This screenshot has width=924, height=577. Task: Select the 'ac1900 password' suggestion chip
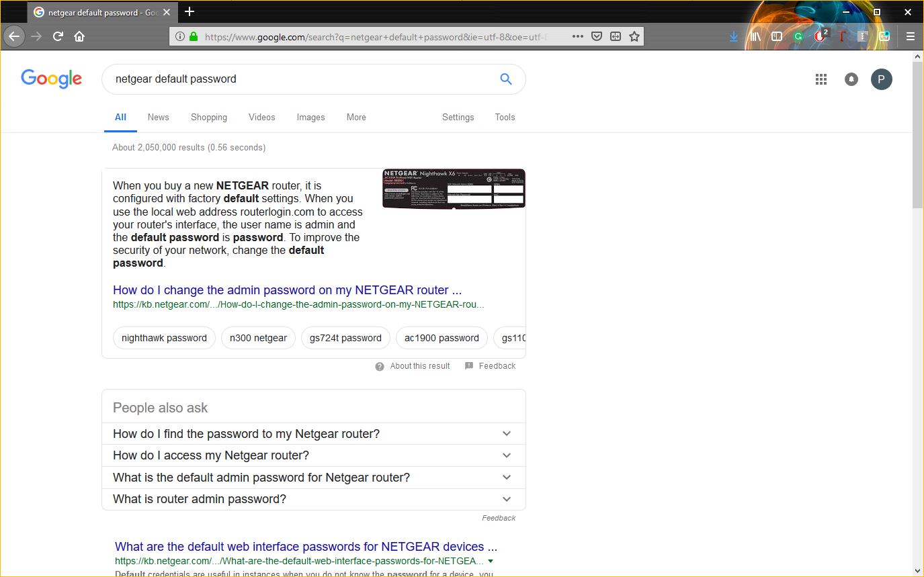442,338
